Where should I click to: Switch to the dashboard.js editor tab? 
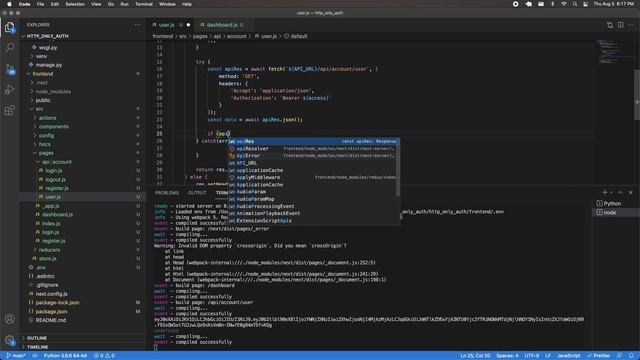click(222, 25)
